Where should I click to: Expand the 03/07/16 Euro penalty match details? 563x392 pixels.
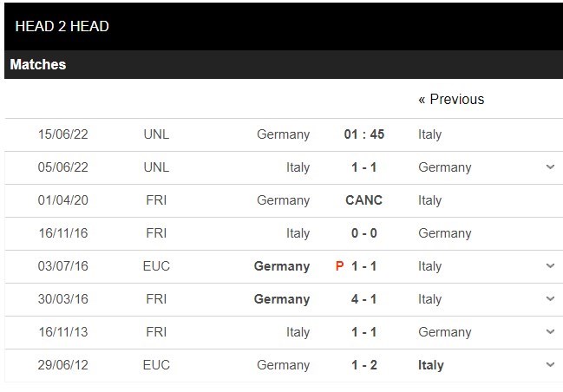tap(549, 266)
